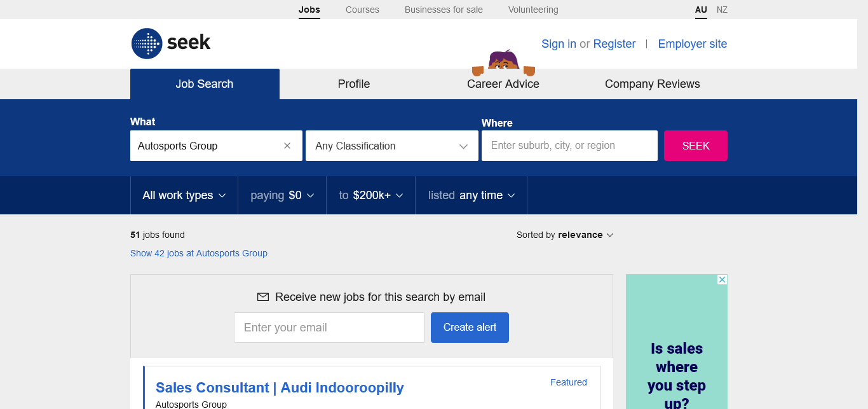Switch region to NZ
The image size is (868, 409).
point(722,10)
